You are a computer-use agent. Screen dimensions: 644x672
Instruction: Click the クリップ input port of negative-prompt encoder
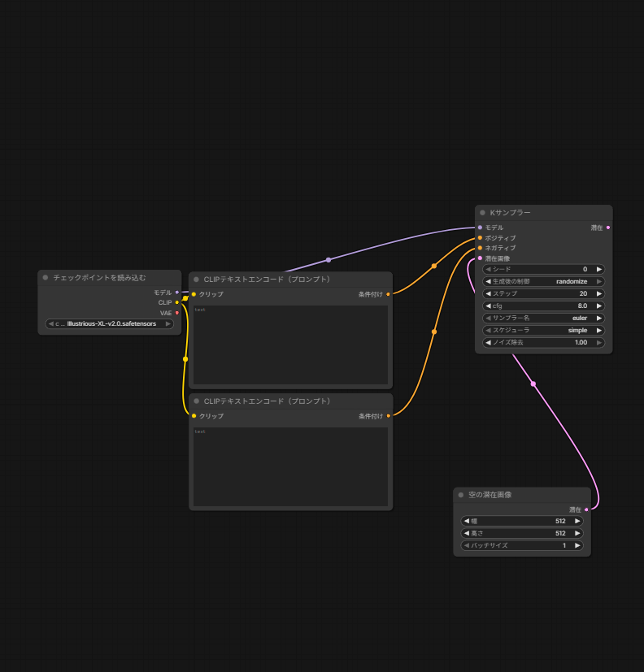pos(194,416)
